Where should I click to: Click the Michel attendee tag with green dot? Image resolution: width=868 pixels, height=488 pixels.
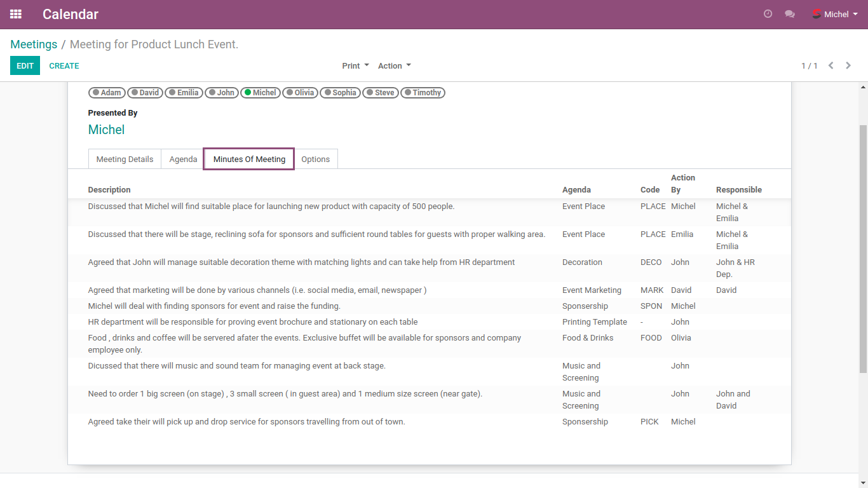pos(261,93)
